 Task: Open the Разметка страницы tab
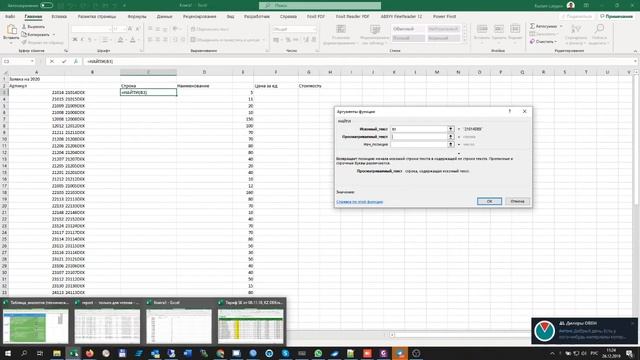click(x=97, y=16)
